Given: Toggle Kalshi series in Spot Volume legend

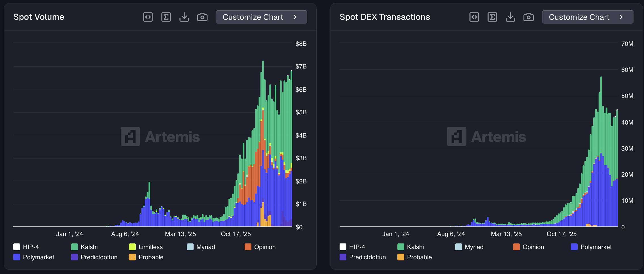Looking at the screenshot, I should click(x=84, y=247).
